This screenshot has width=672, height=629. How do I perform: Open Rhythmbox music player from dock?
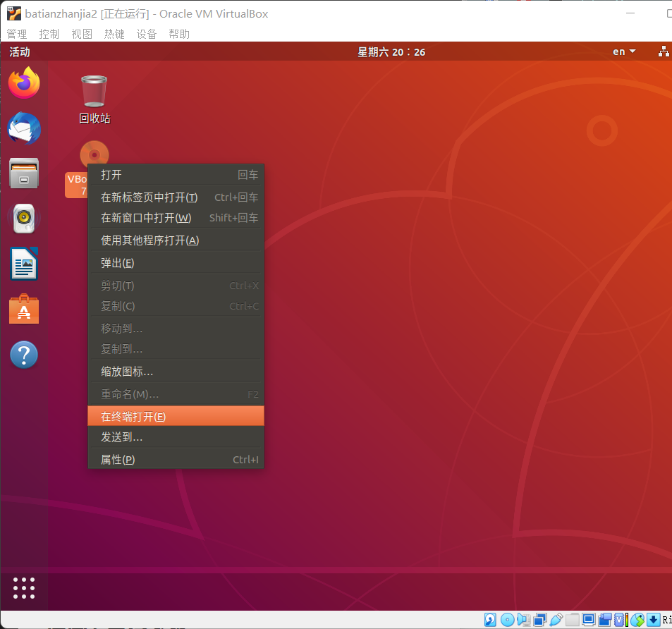[24, 219]
